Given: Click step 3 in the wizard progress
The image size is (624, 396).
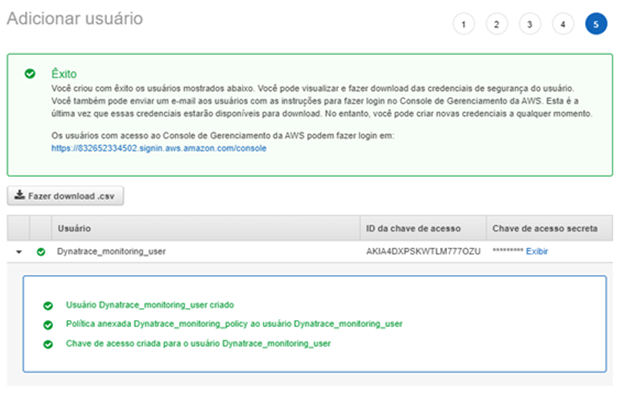Looking at the screenshot, I should point(530,24).
